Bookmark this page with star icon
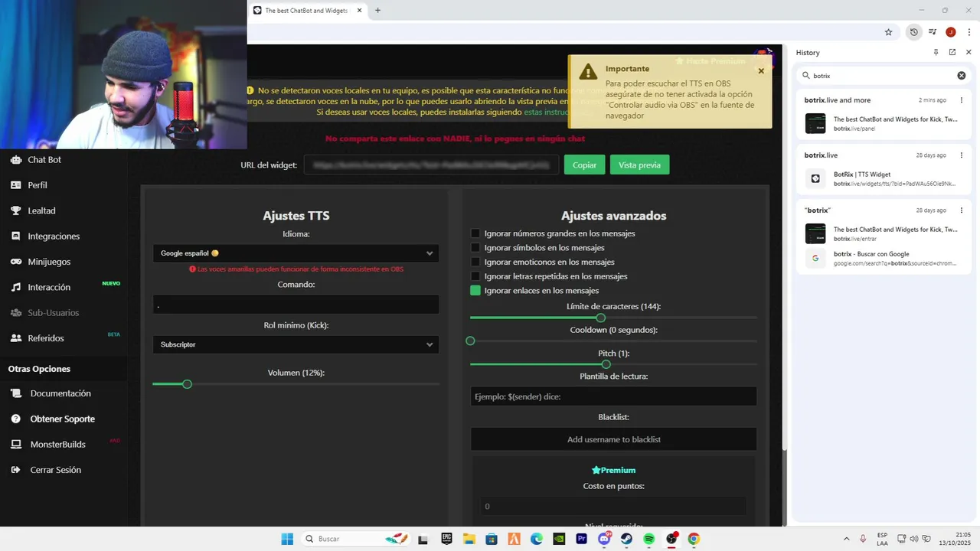 (x=888, y=32)
